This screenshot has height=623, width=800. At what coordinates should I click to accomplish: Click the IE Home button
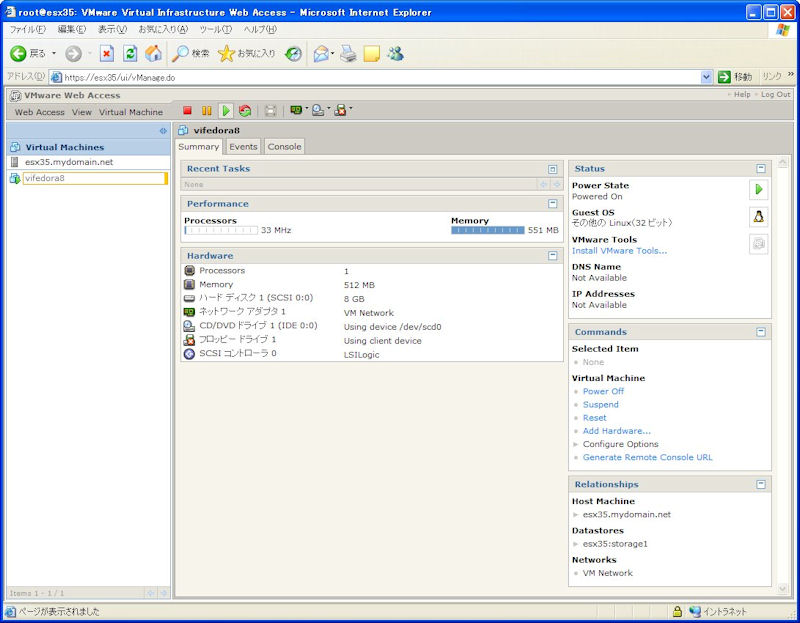pyautogui.click(x=153, y=54)
